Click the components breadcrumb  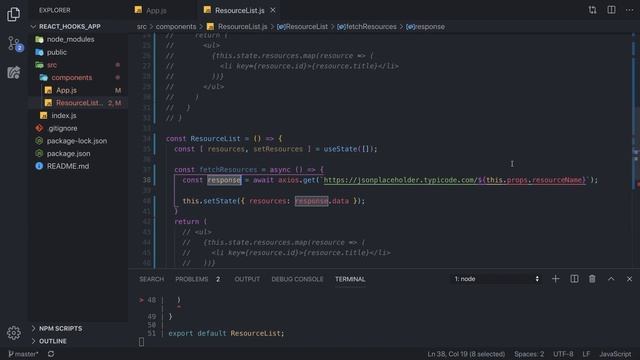[176, 27]
